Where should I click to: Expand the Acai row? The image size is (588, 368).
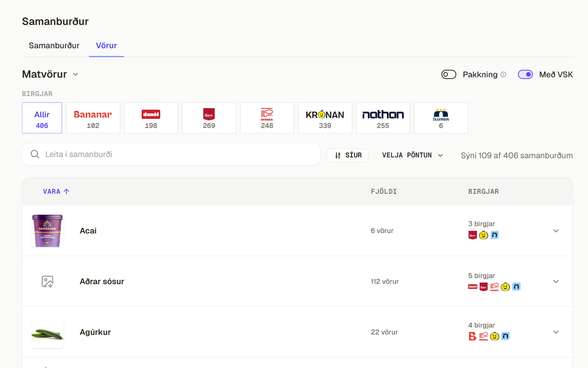pos(556,231)
